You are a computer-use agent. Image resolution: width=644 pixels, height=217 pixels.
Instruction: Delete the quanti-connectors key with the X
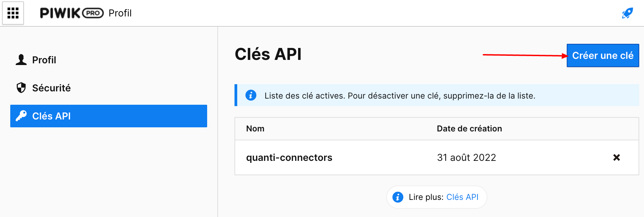click(x=616, y=157)
